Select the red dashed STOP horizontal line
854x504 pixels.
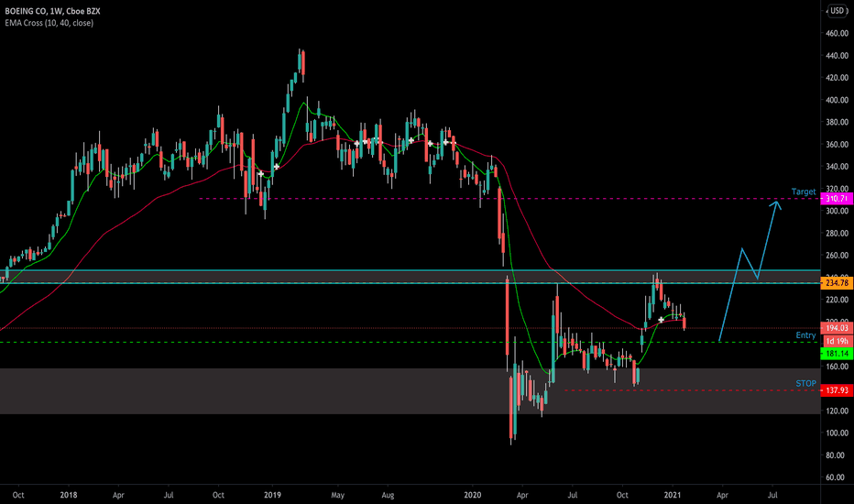click(692, 390)
